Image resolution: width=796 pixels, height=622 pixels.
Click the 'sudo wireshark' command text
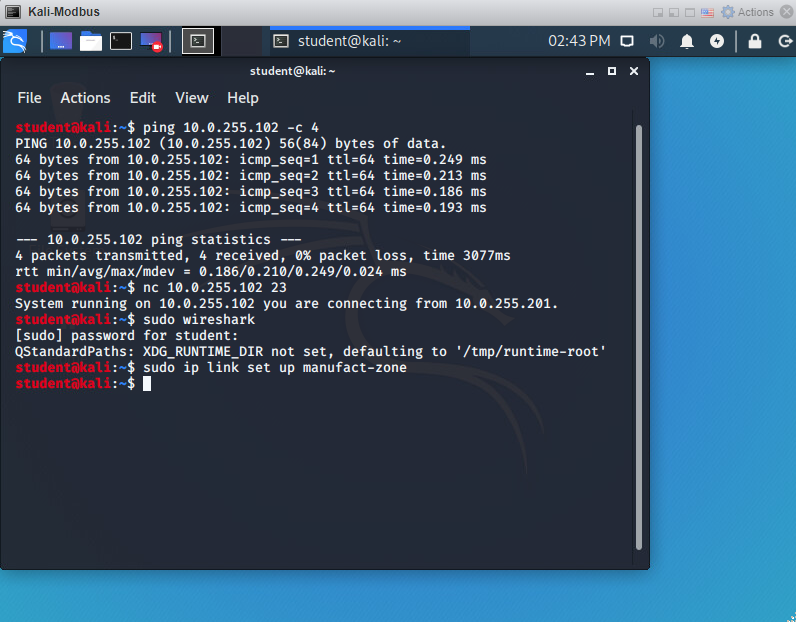tap(199, 319)
